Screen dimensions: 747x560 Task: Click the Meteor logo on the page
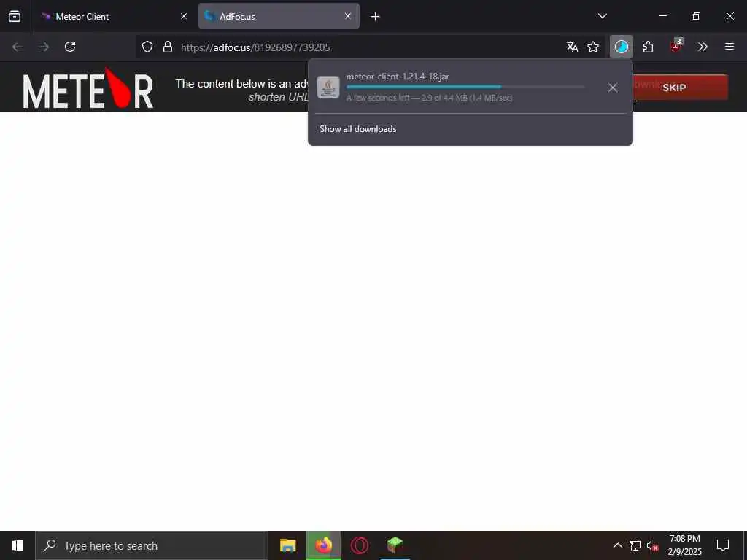[x=88, y=88]
